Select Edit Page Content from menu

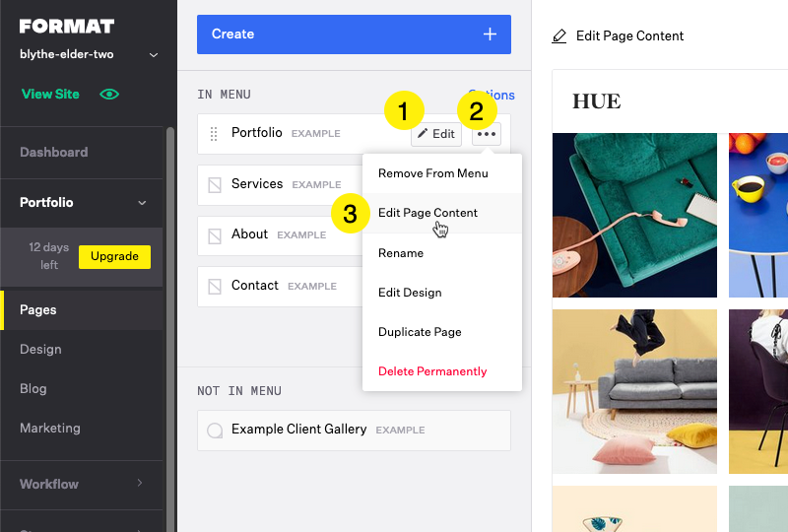[427, 213]
